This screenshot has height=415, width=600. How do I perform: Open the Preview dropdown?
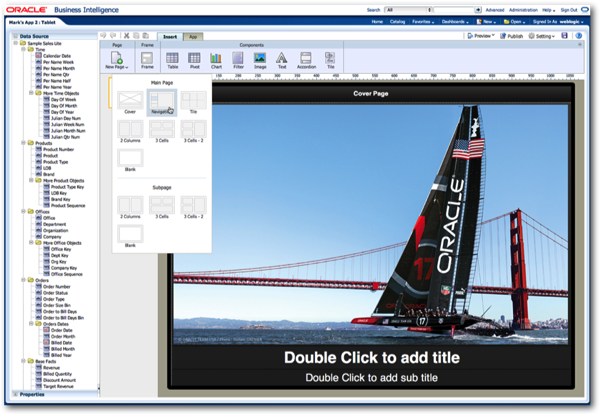[481, 36]
